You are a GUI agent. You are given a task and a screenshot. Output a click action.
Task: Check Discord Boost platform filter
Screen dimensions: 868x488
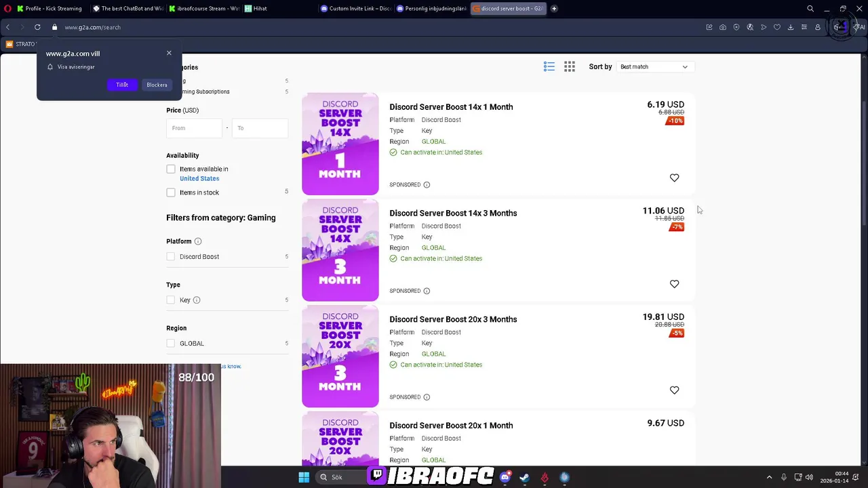(x=171, y=257)
